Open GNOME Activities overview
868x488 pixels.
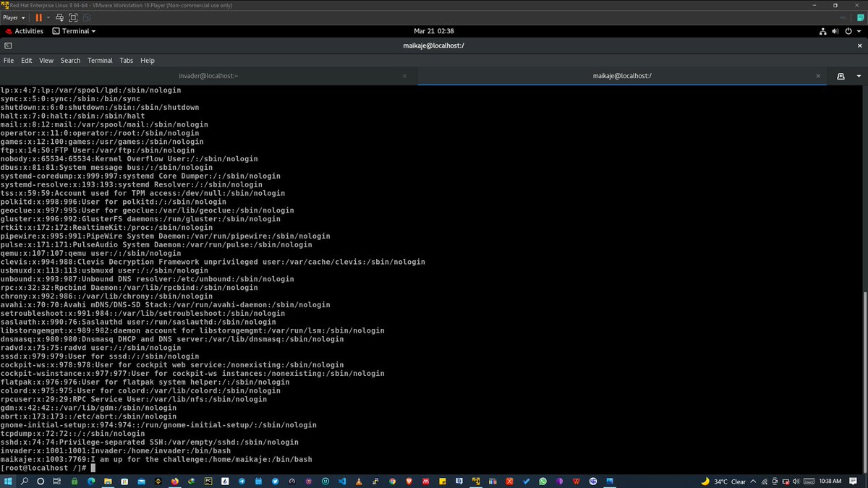coord(24,31)
